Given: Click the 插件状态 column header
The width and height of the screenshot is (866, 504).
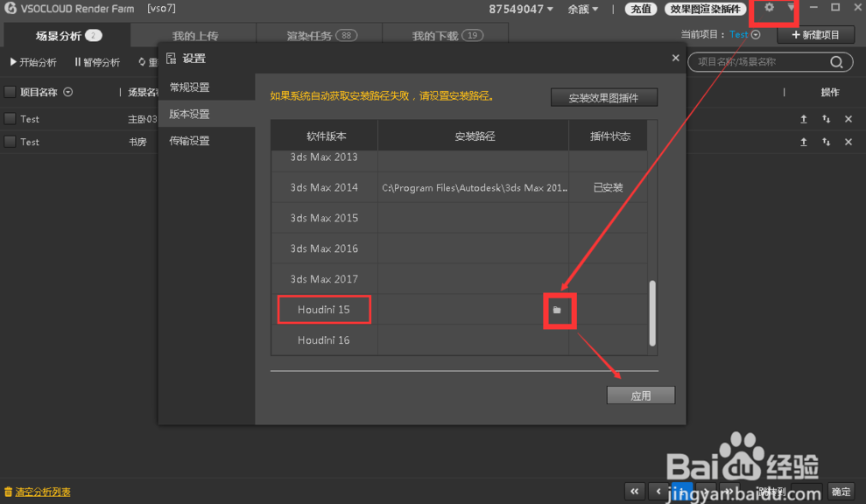Looking at the screenshot, I should 609,136.
